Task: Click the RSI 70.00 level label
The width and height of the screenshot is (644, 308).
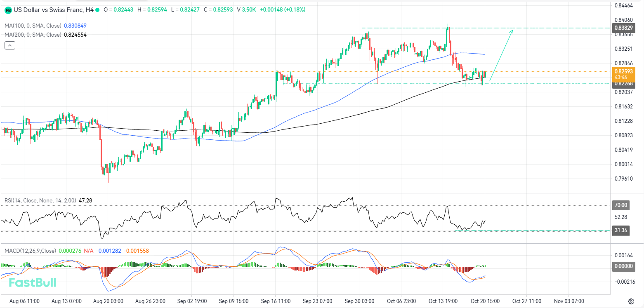Action: point(621,205)
